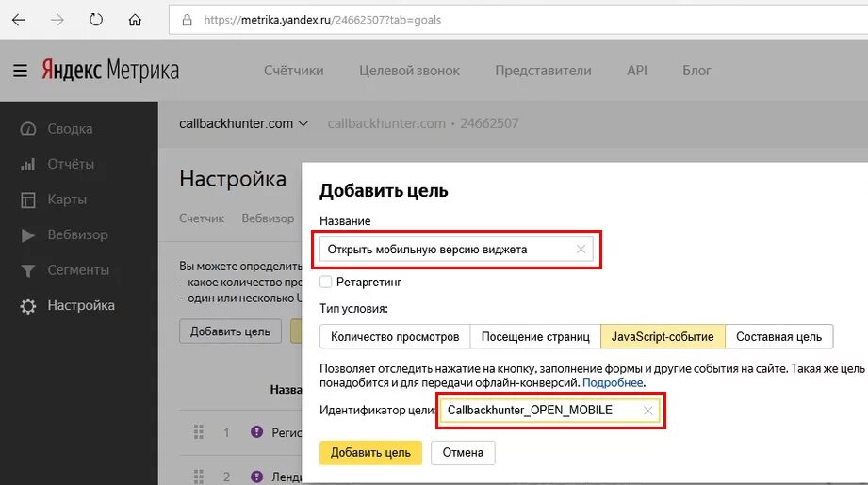Open the browser home page icon
The width and height of the screenshot is (868, 485).
[x=135, y=20]
